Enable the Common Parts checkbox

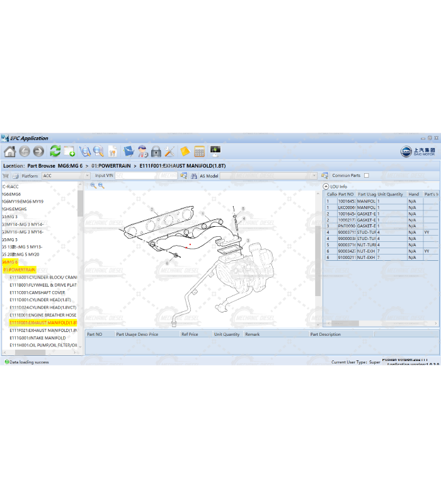coord(367,176)
